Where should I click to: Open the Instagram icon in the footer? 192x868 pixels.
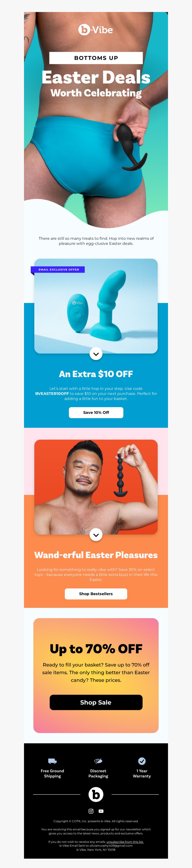point(91,811)
